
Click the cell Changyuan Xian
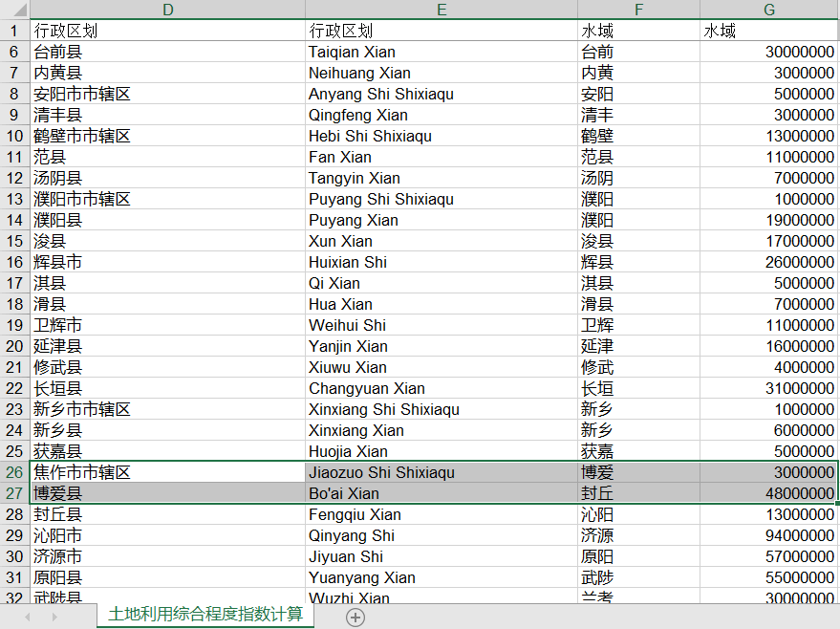coord(442,388)
